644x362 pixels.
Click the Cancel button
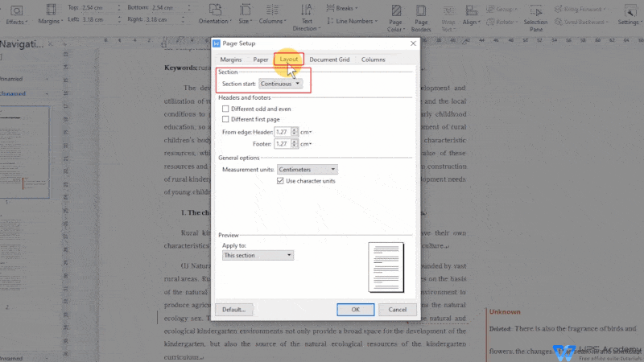(x=397, y=310)
